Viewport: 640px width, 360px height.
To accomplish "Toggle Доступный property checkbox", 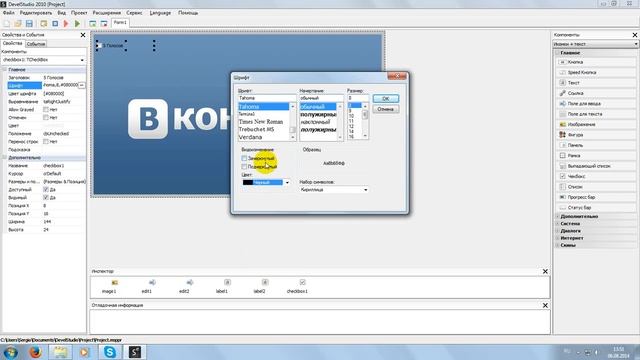I will tap(46, 190).
